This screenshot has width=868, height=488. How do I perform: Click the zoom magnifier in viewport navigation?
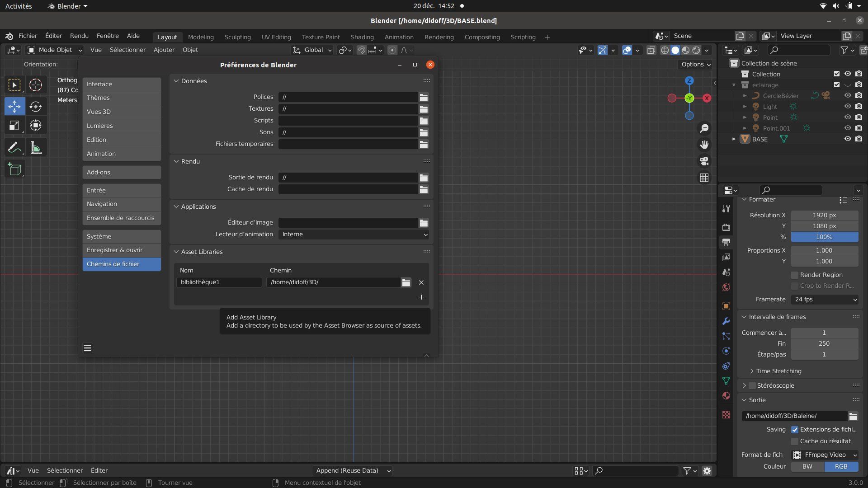pos(704,129)
